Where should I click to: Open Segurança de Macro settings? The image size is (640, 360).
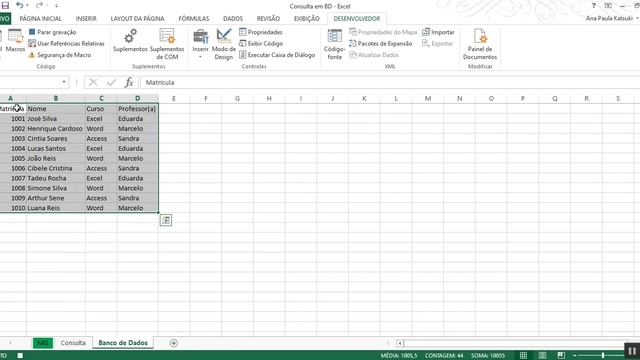coord(60,55)
